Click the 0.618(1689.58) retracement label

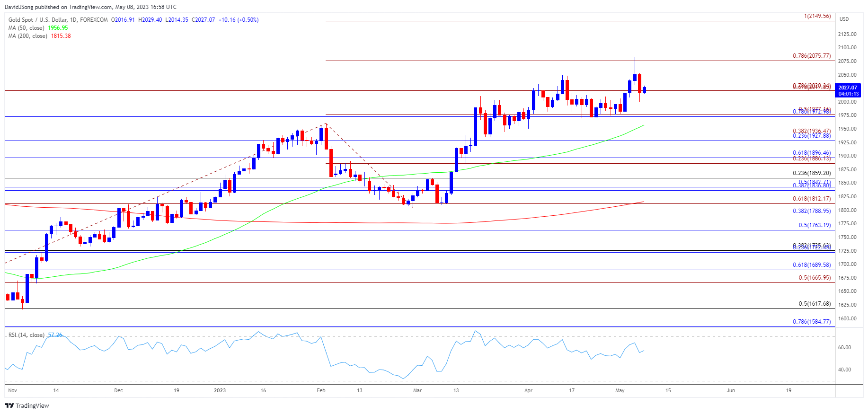(x=811, y=265)
